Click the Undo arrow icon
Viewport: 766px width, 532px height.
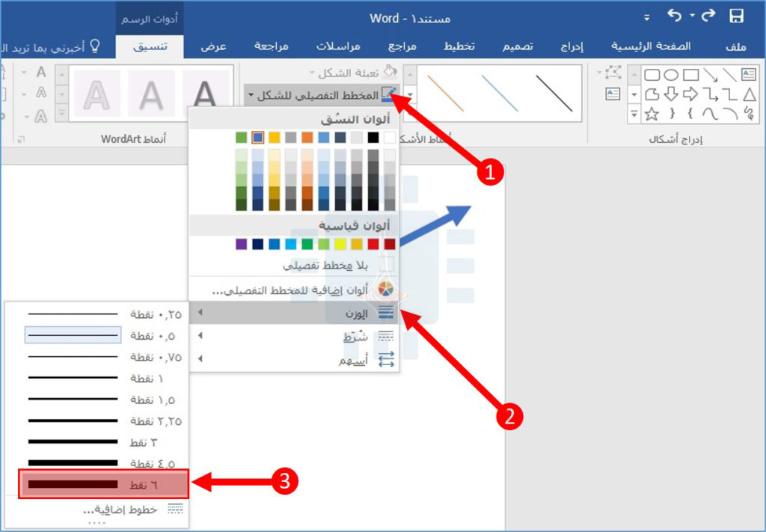tap(675, 16)
